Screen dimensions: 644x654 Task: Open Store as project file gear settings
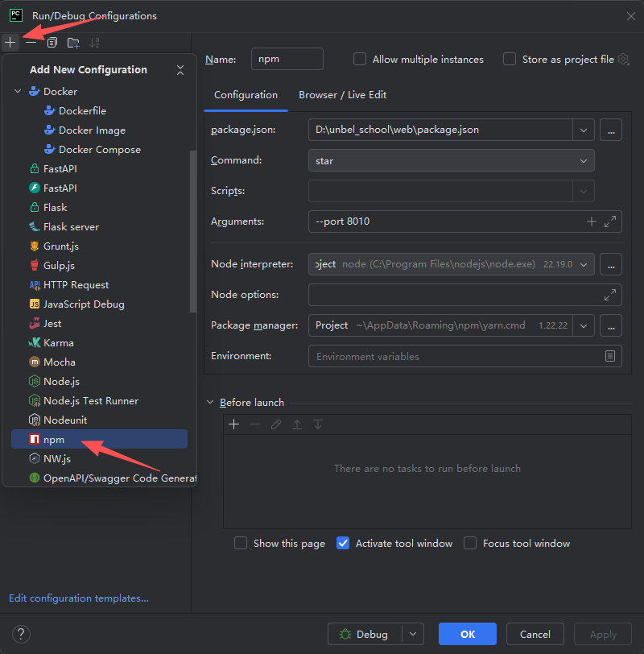623,60
